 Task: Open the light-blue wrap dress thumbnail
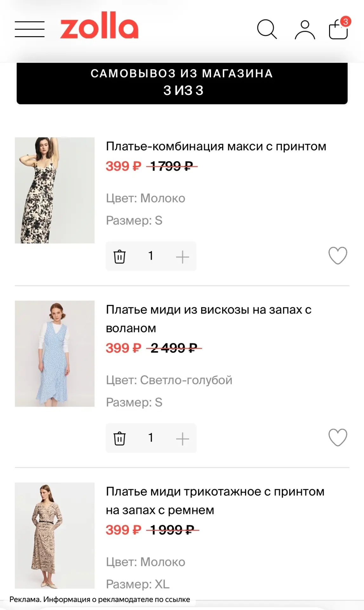pos(55,354)
